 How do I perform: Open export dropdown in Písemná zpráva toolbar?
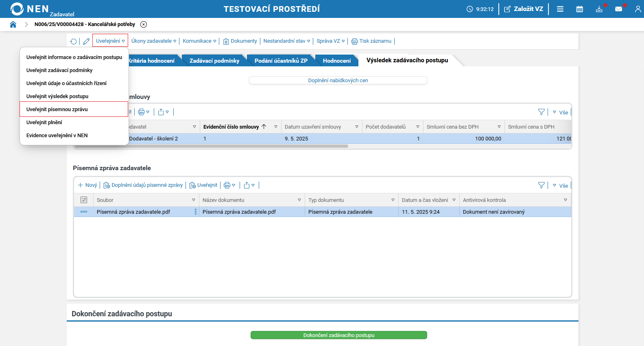click(x=249, y=185)
